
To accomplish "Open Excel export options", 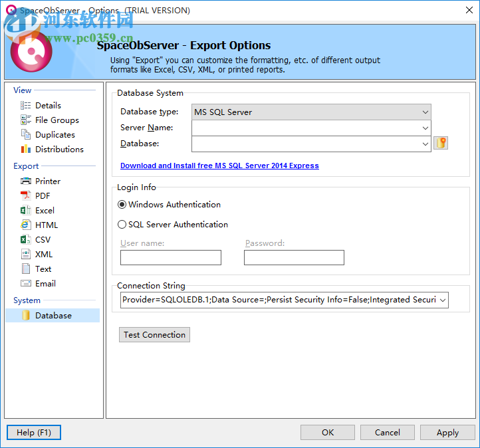I will (45, 211).
